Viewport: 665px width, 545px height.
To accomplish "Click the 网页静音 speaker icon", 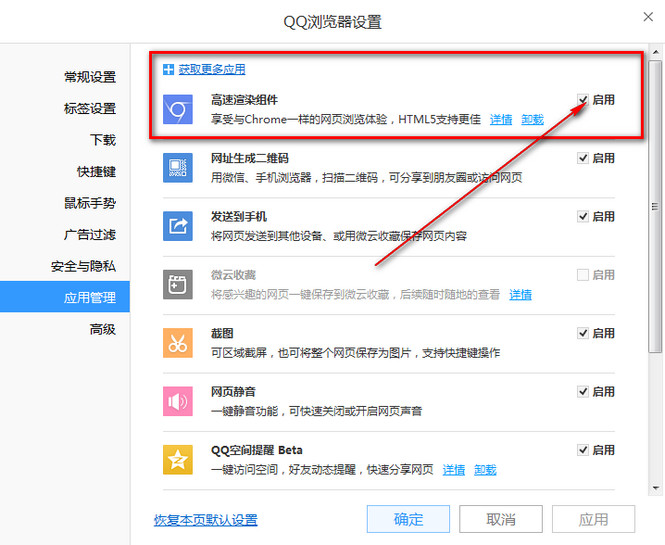I will [178, 401].
